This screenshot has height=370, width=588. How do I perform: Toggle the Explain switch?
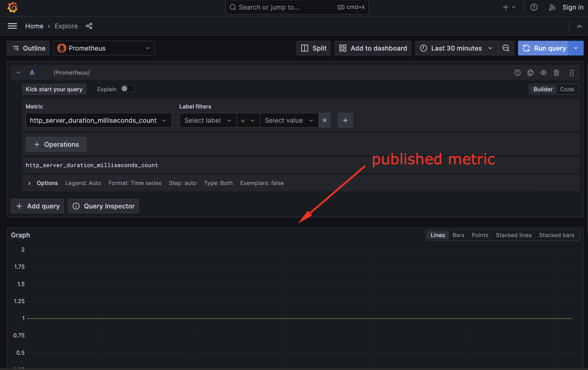[127, 89]
